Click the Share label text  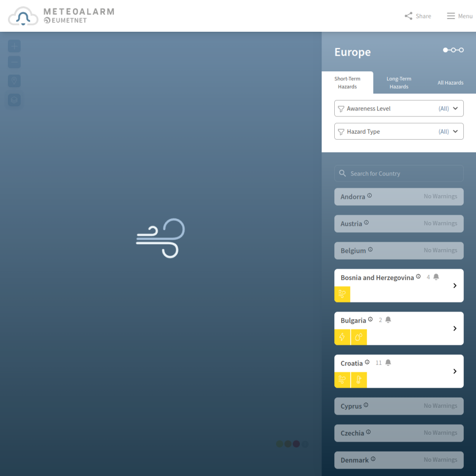click(423, 16)
